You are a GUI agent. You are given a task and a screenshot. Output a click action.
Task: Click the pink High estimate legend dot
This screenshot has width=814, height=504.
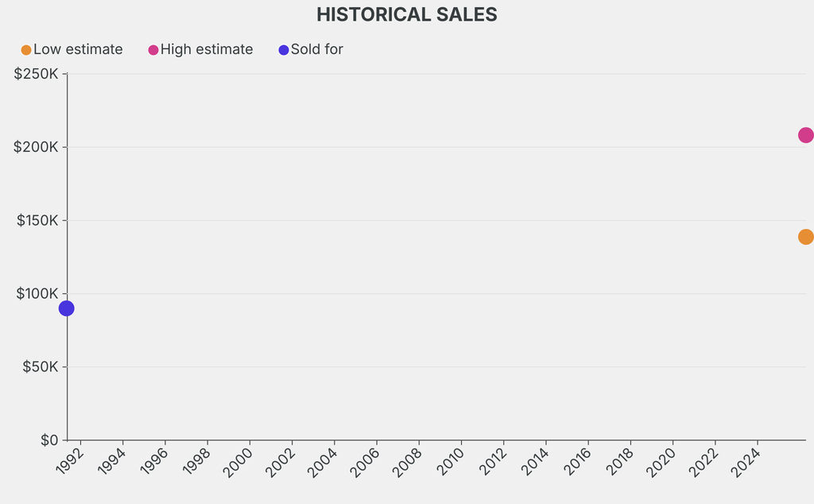(153, 50)
